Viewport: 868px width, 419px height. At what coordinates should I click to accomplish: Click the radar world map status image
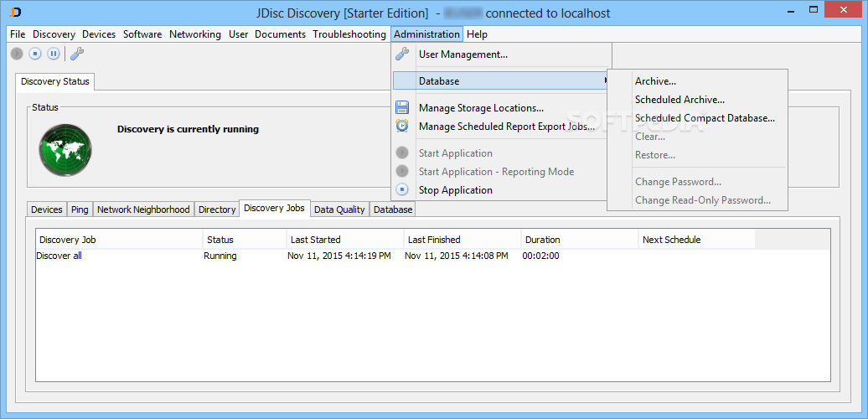tap(65, 150)
